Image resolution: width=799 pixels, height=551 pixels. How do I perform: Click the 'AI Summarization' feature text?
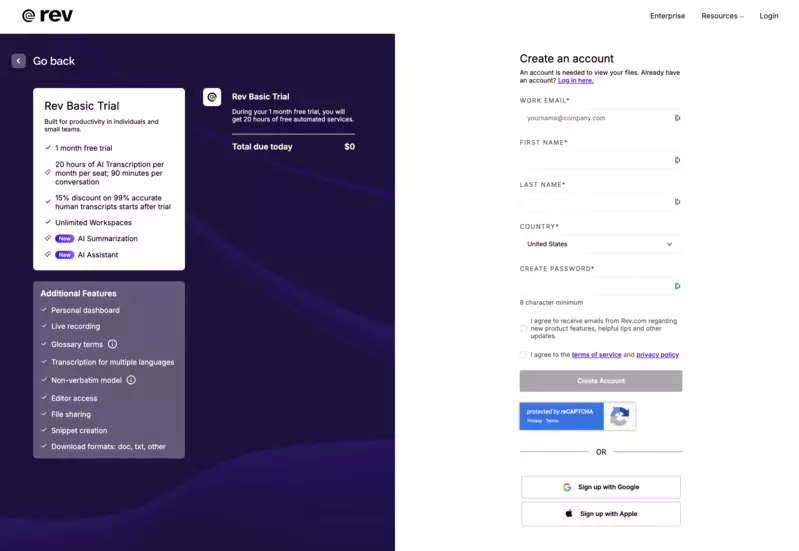(108, 239)
